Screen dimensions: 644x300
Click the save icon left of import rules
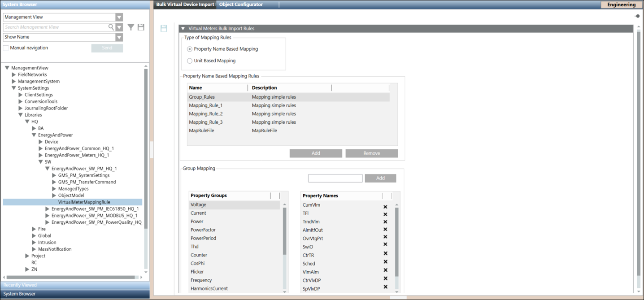[164, 29]
